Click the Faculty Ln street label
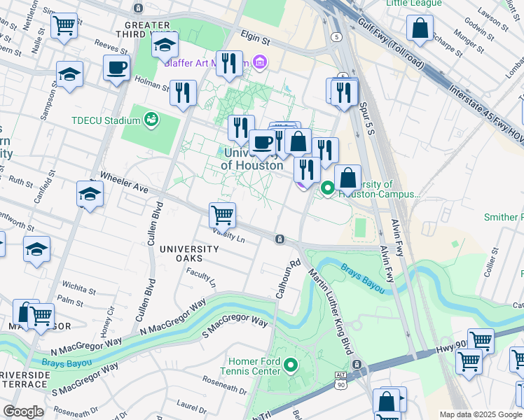The height and width of the screenshot is (420, 524). [x=201, y=277]
